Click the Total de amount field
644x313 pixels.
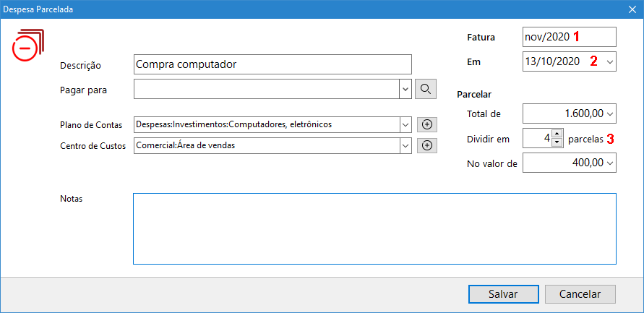[562, 113]
